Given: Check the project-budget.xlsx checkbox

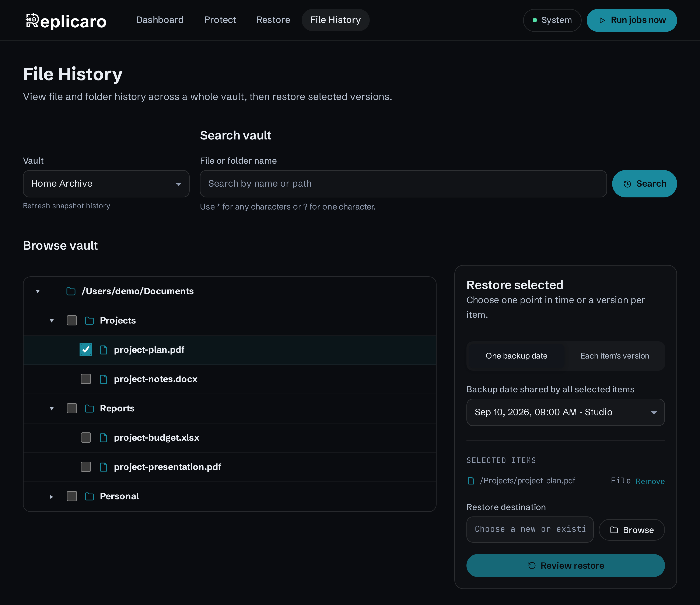Looking at the screenshot, I should click(86, 438).
